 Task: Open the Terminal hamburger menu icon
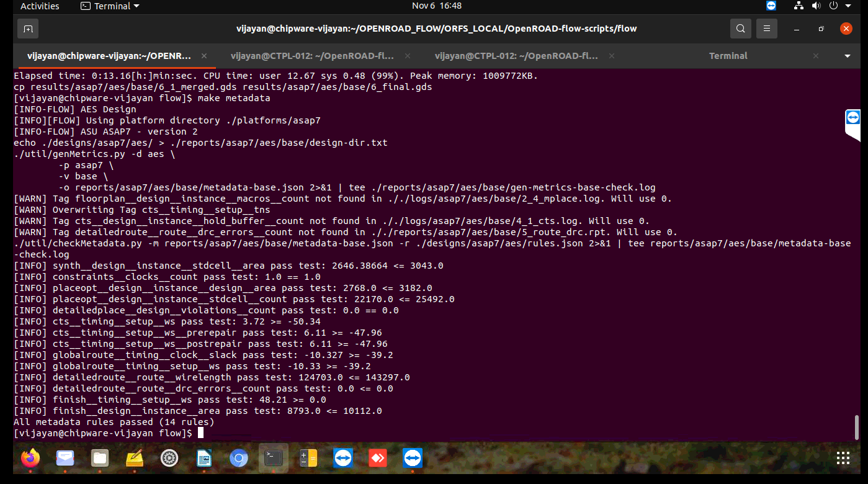pos(766,28)
